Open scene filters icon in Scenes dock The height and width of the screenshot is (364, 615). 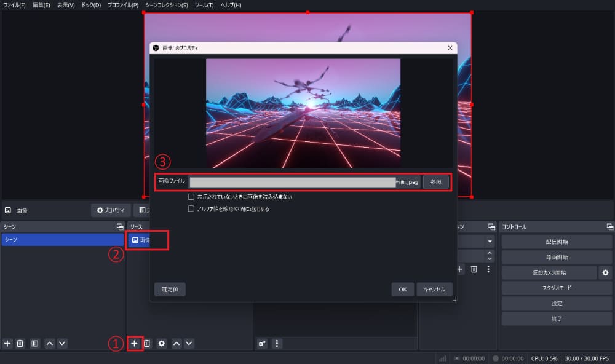pos(35,344)
